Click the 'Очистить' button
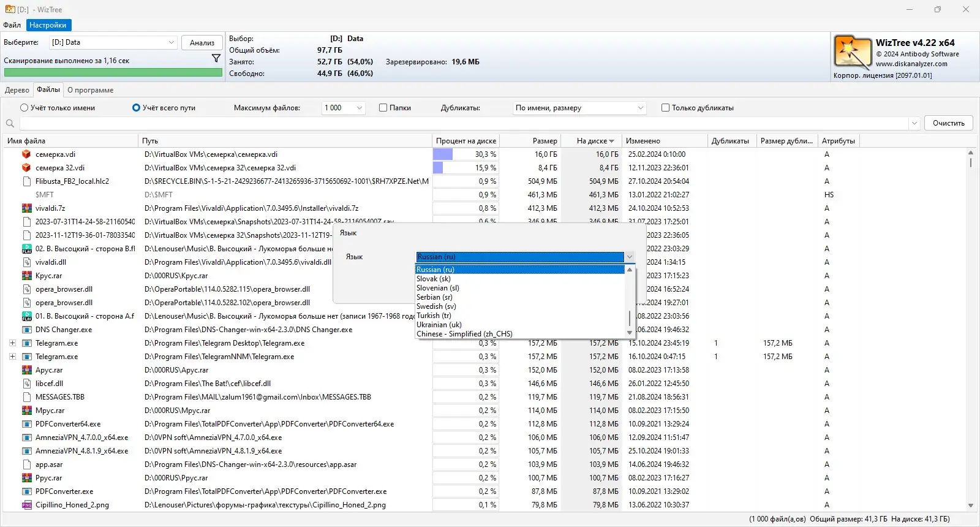This screenshot has height=527, width=980. click(x=949, y=123)
